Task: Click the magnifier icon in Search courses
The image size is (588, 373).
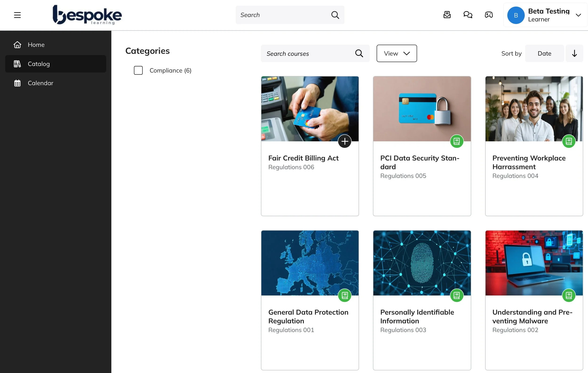Action: [x=359, y=53]
